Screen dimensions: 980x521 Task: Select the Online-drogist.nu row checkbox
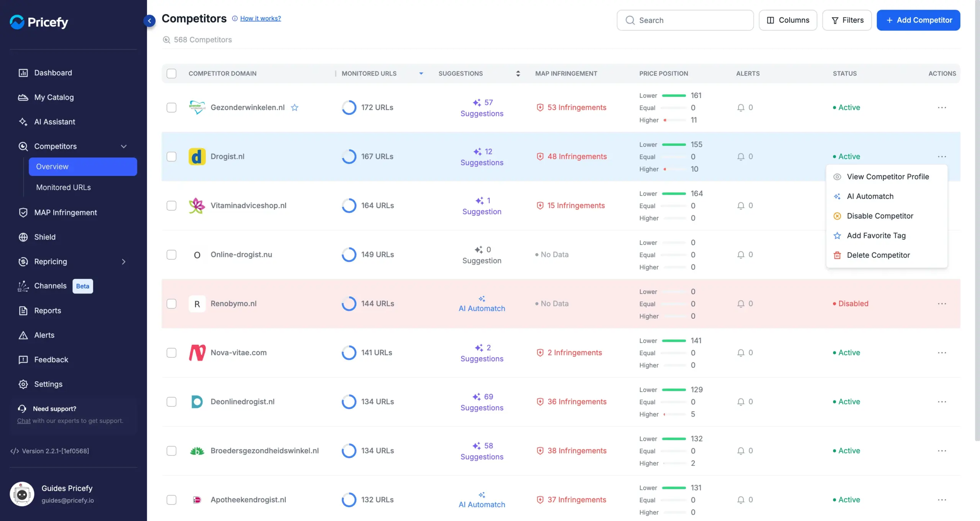point(171,255)
